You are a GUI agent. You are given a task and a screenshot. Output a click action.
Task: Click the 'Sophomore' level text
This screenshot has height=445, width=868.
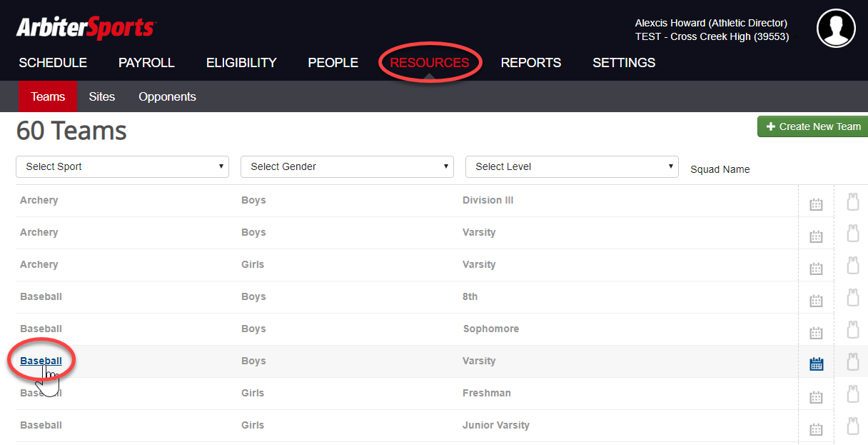coord(490,329)
